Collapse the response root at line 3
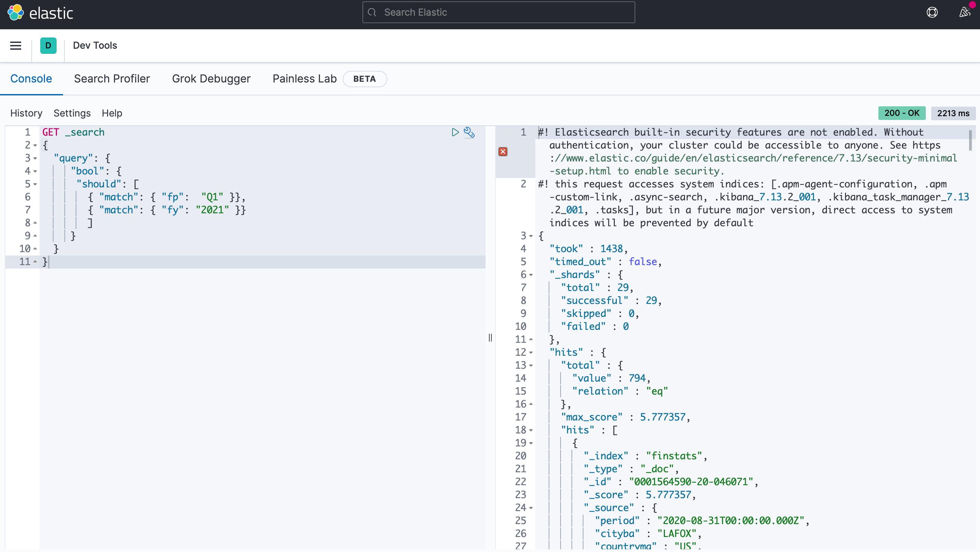 pyautogui.click(x=531, y=236)
